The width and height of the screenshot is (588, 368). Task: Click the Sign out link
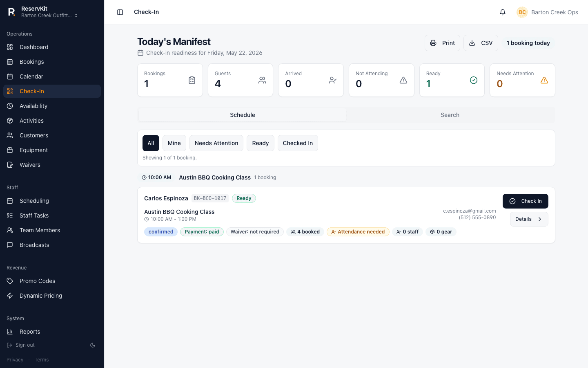(21, 345)
